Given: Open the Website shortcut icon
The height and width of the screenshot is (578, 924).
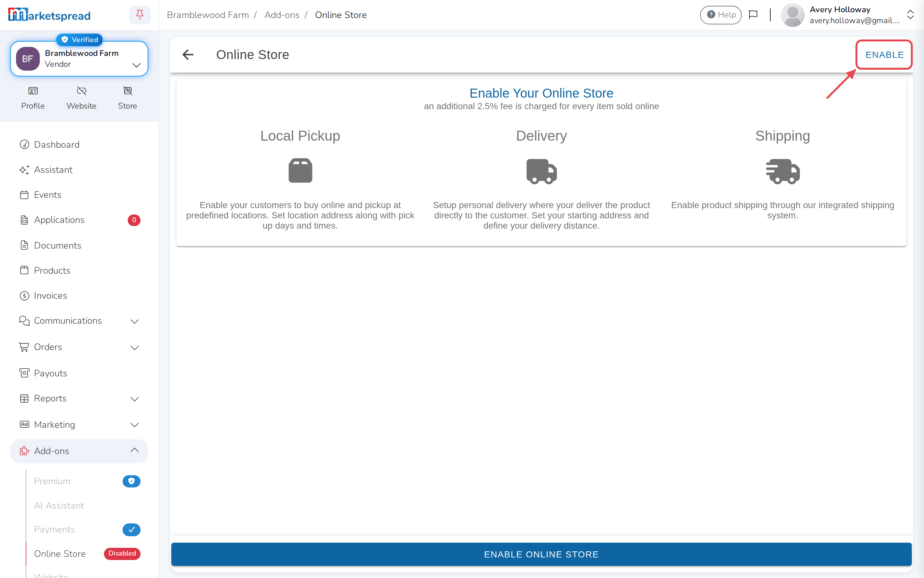Looking at the screenshot, I should (x=81, y=91).
